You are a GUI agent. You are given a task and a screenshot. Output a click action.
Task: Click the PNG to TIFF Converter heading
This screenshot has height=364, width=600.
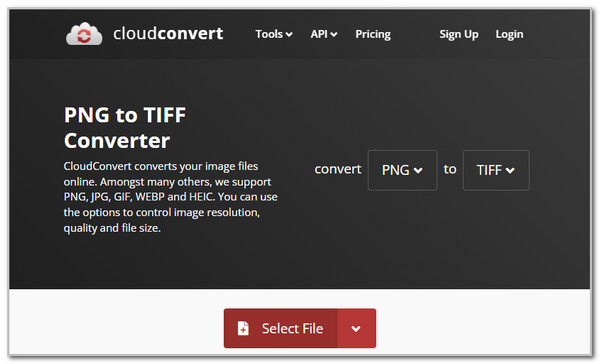[x=125, y=128]
